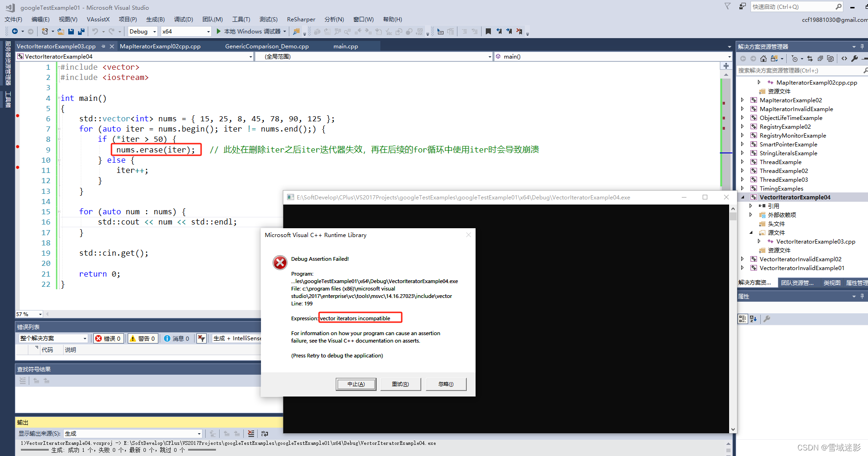Open the output source dropdown showing 生成
This screenshot has width=868, height=456.
pyautogui.click(x=133, y=434)
